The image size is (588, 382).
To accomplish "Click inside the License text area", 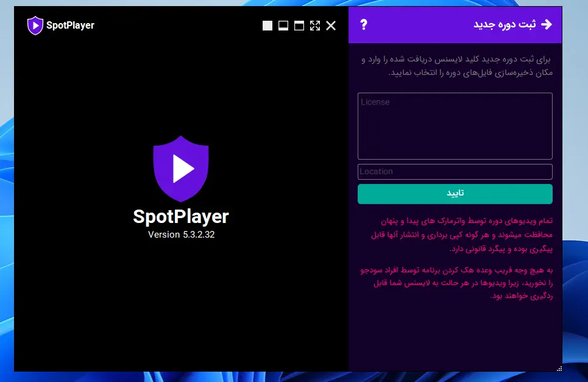I will (x=455, y=126).
